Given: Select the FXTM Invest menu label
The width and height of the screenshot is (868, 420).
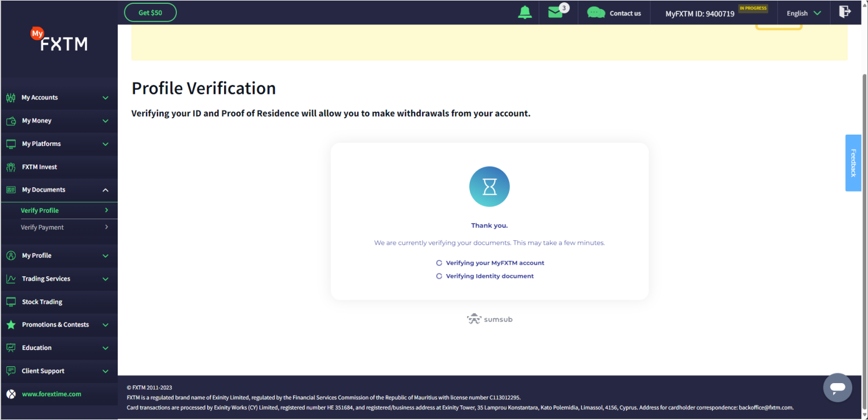Looking at the screenshot, I should (39, 167).
